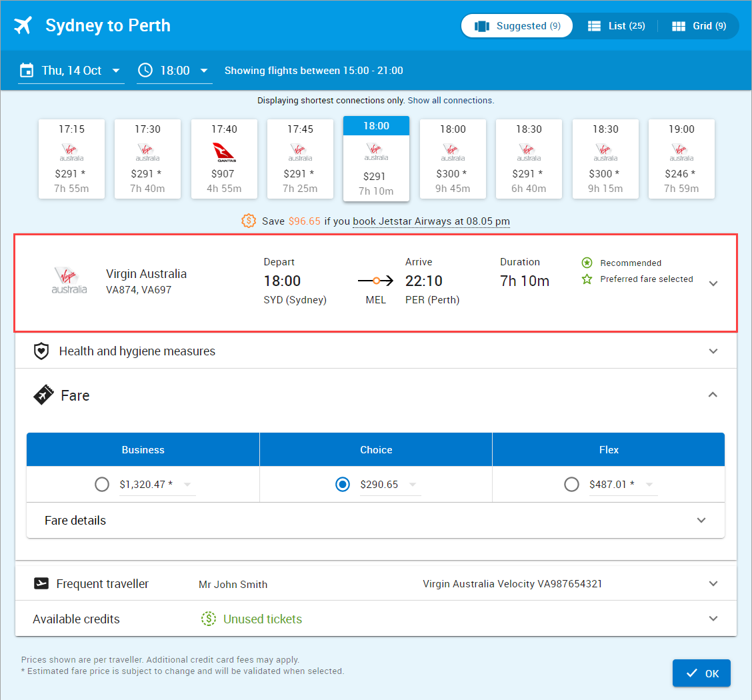
Task: Open the 18:00 time dropdown
Action: pyautogui.click(x=175, y=71)
